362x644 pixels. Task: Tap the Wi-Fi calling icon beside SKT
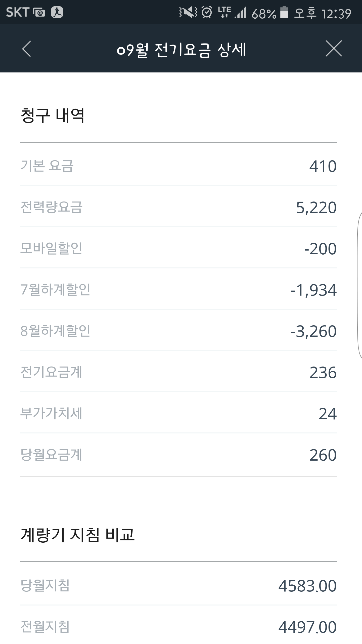click(x=39, y=12)
